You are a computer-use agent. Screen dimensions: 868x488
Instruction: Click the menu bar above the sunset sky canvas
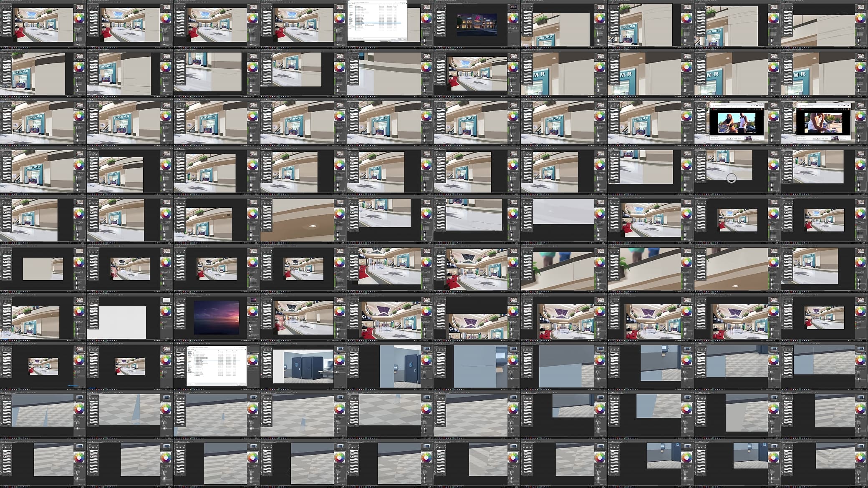pyautogui.click(x=217, y=294)
